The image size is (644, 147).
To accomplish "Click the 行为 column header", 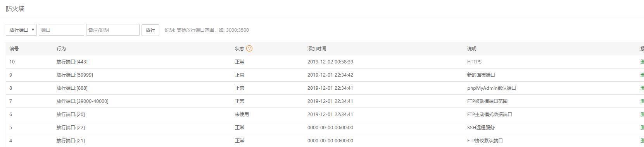I will point(61,49).
